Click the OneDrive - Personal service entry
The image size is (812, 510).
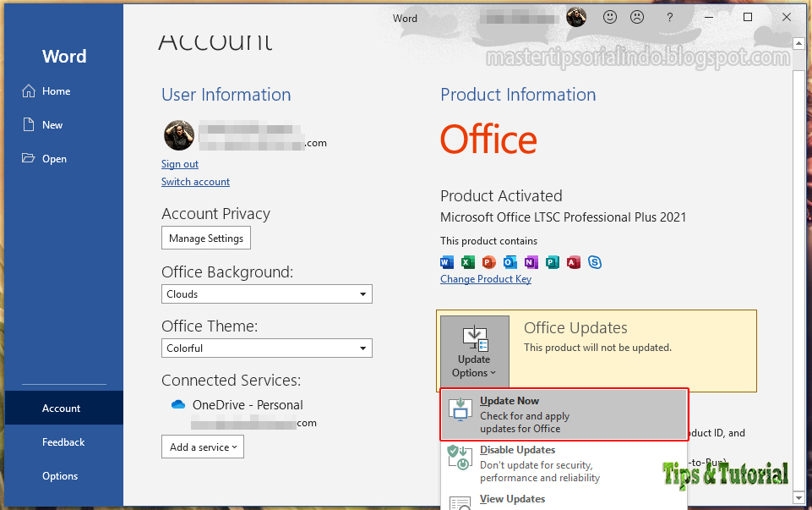coord(248,405)
